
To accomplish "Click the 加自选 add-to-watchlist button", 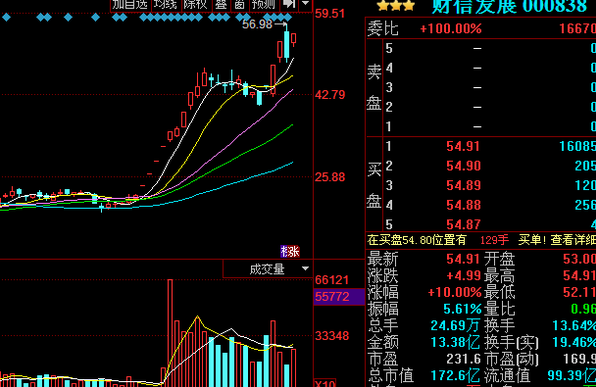I will click(x=130, y=5).
